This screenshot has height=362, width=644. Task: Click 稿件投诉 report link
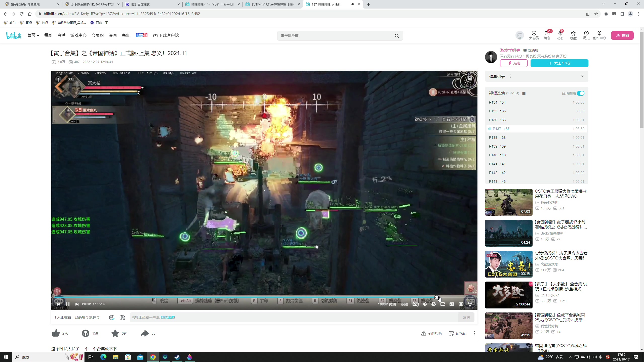click(432, 333)
